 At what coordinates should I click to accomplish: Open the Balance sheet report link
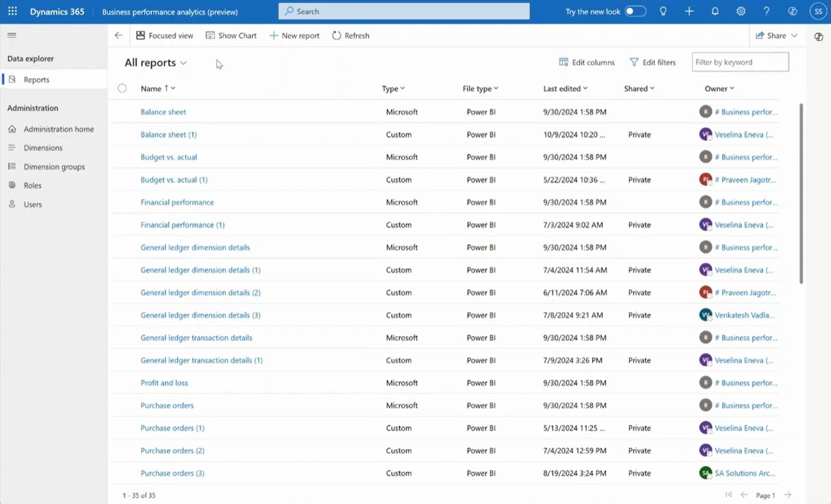(163, 112)
